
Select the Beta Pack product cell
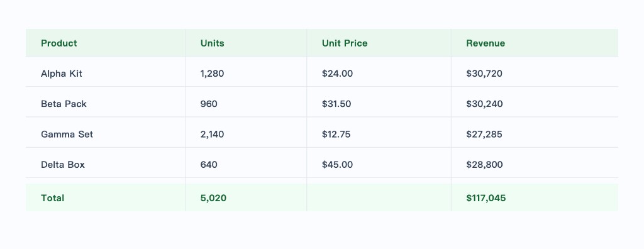pos(106,102)
